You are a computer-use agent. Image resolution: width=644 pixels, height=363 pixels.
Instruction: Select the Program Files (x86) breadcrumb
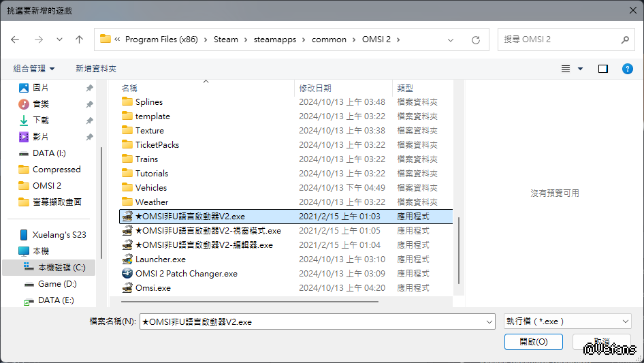click(x=161, y=40)
